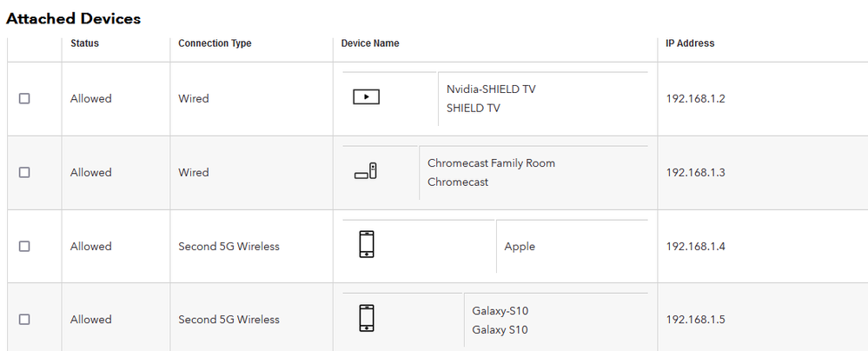Select the Chromecast Family Room checkbox
The width and height of the screenshot is (868, 351).
click(24, 173)
